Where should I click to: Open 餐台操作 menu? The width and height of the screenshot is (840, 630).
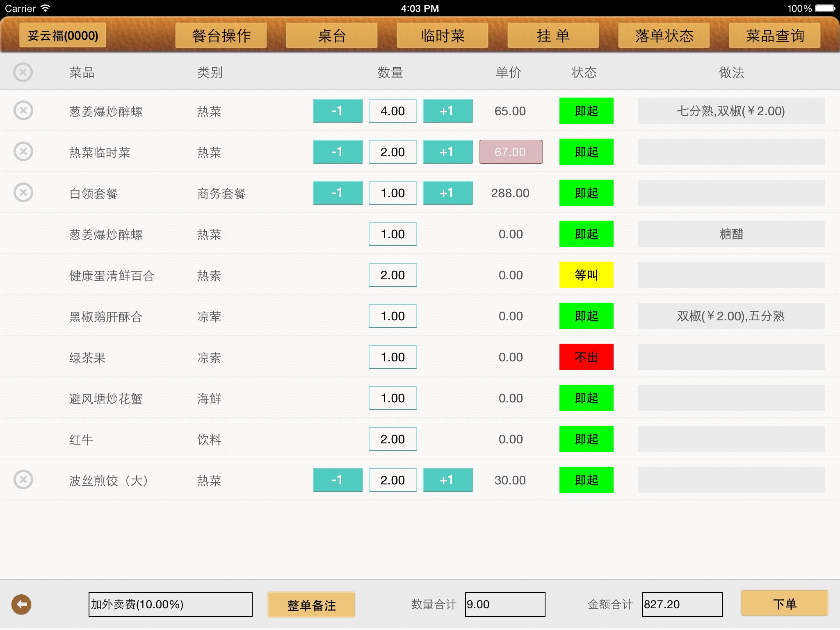[x=221, y=36]
